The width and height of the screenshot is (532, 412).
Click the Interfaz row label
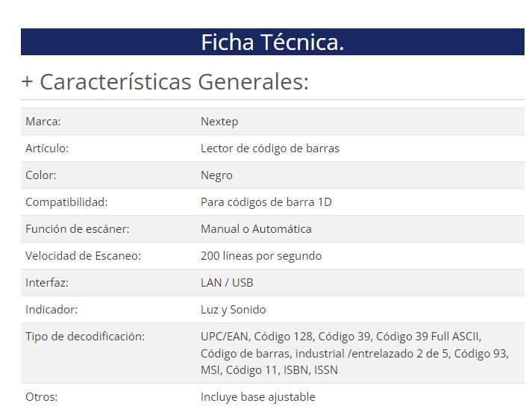tap(46, 282)
